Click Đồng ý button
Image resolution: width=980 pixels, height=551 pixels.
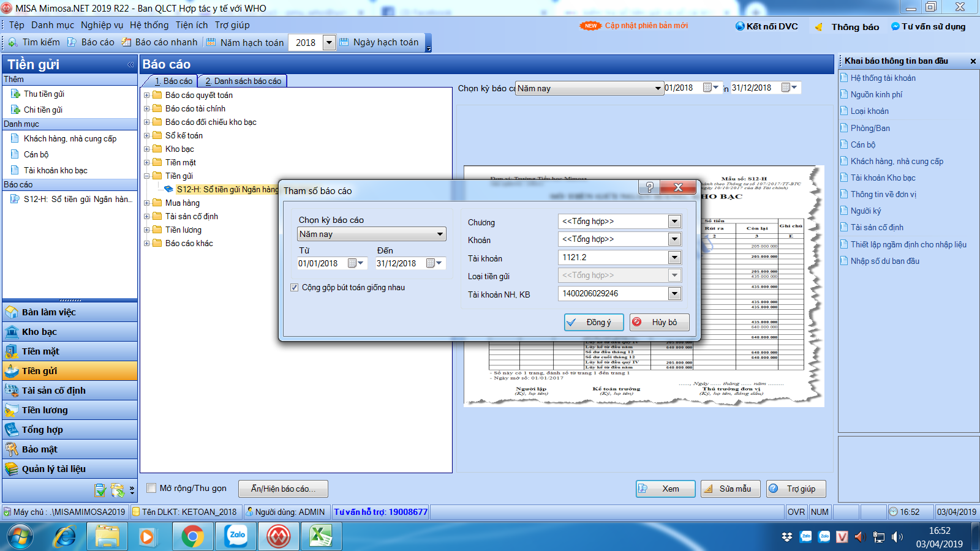594,322
